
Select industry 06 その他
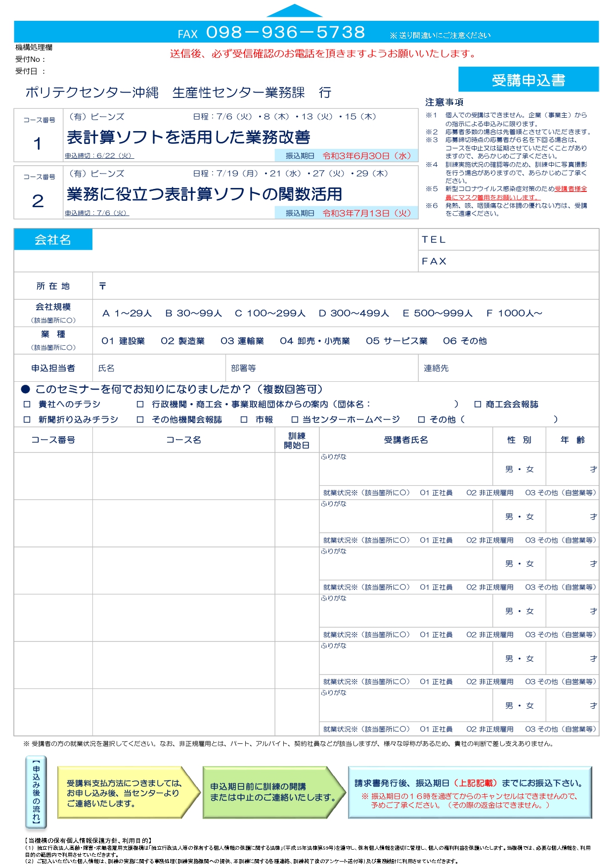pos(465,341)
